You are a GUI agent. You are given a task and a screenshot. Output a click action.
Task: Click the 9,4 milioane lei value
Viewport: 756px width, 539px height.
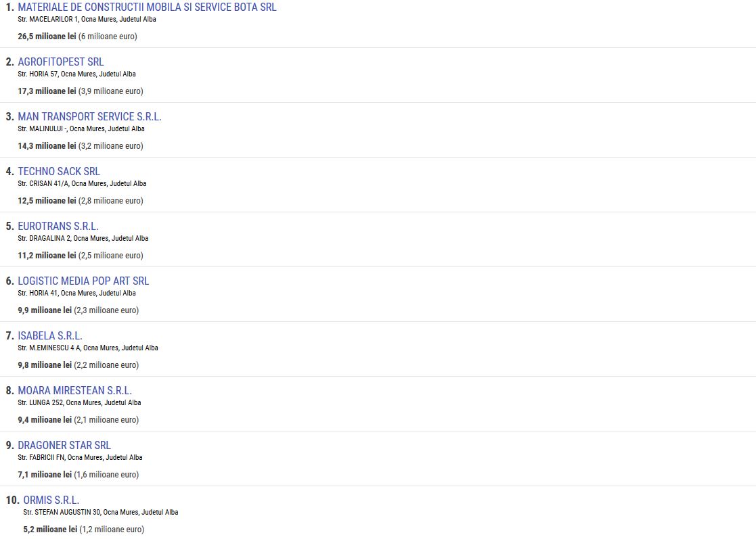pyautogui.click(x=45, y=420)
